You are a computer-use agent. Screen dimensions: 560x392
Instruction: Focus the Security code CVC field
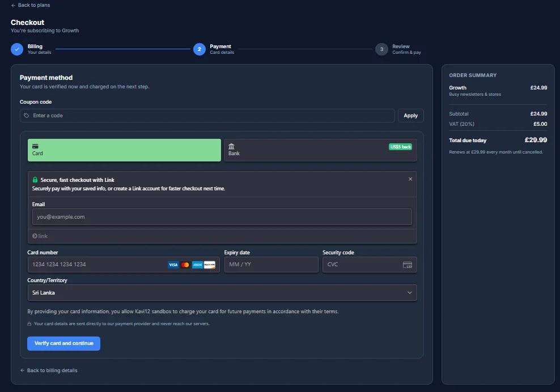(x=370, y=265)
